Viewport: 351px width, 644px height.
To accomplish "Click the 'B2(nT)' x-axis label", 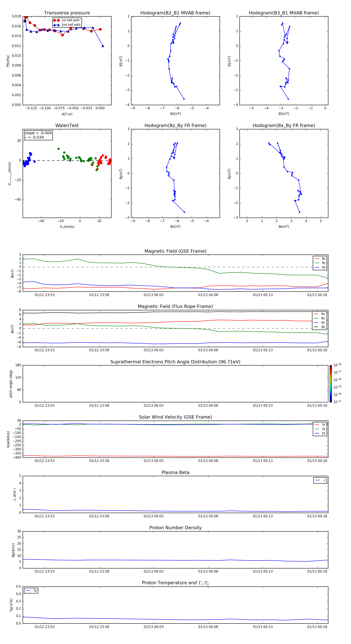I will (x=175, y=114).
